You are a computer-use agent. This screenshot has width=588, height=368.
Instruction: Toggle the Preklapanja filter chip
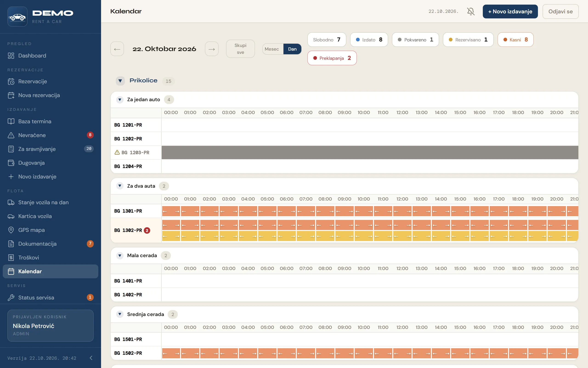point(332,58)
